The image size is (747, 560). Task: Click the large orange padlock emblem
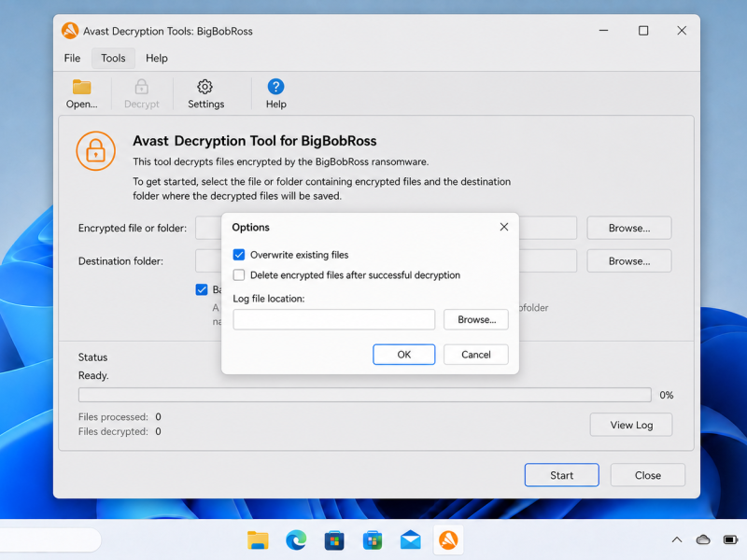tap(96, 151)
